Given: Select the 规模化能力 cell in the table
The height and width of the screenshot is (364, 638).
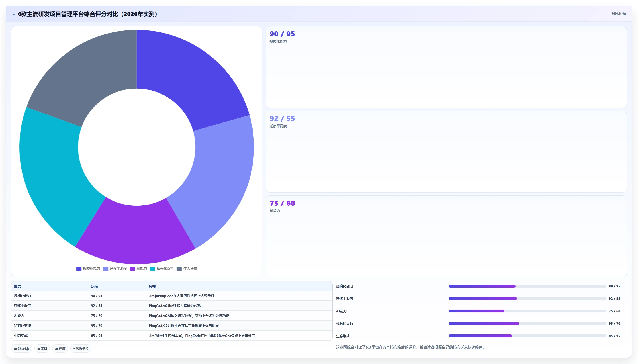Looking at the screenshot, I should point(23,296).
